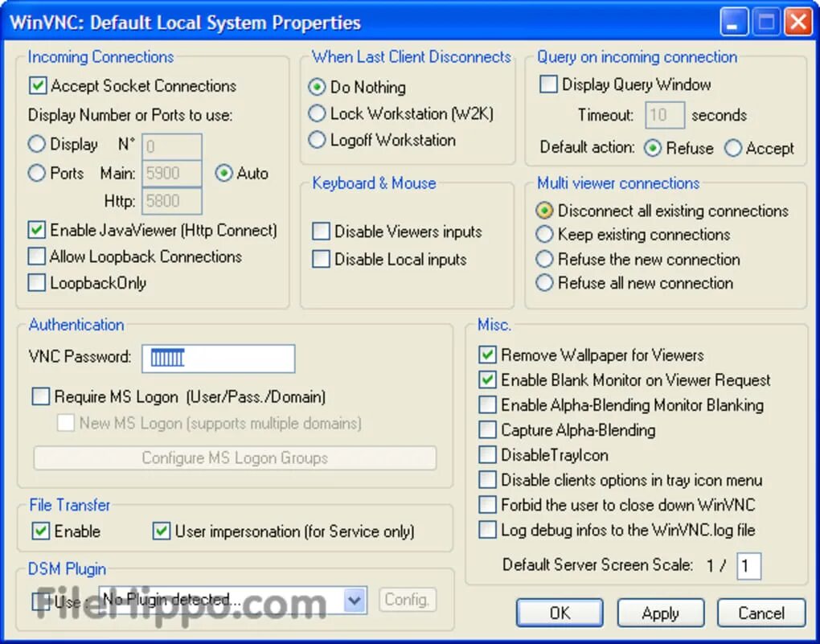Viewport: 820px width, 644px height.
Task: Click the Main port field 5900
Action: (x=172, y=173)
